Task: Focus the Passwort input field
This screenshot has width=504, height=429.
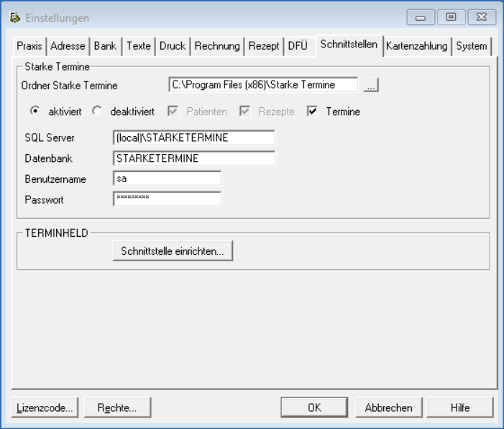Action: [x=167, y=199]
